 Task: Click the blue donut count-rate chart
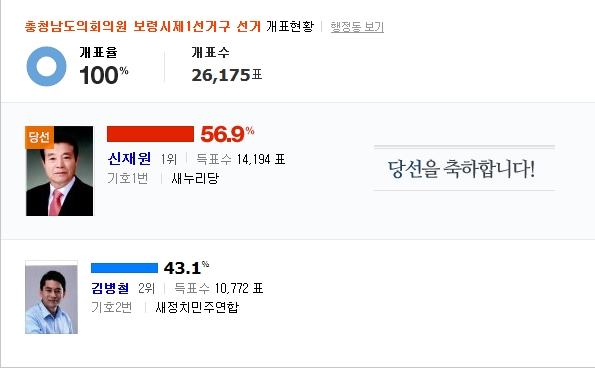pos(46,66)
